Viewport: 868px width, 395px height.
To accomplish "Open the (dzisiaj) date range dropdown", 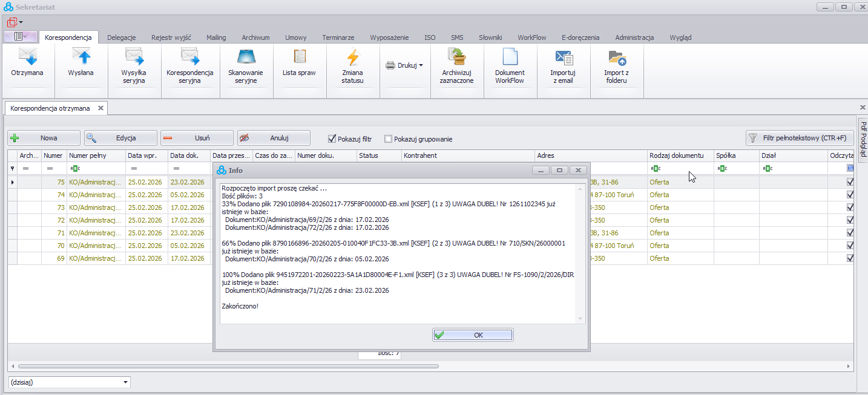I will (x=126, y=382).
